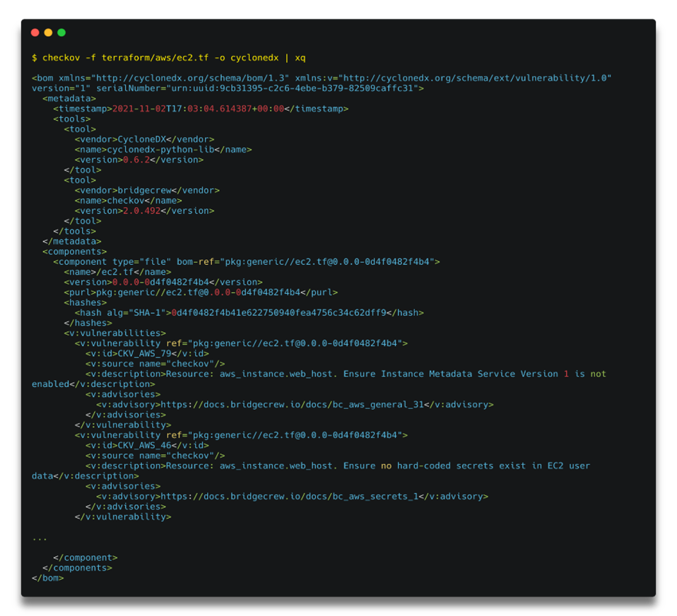Click the name checkov line
The image size is (677, 616).
point(128,201)
